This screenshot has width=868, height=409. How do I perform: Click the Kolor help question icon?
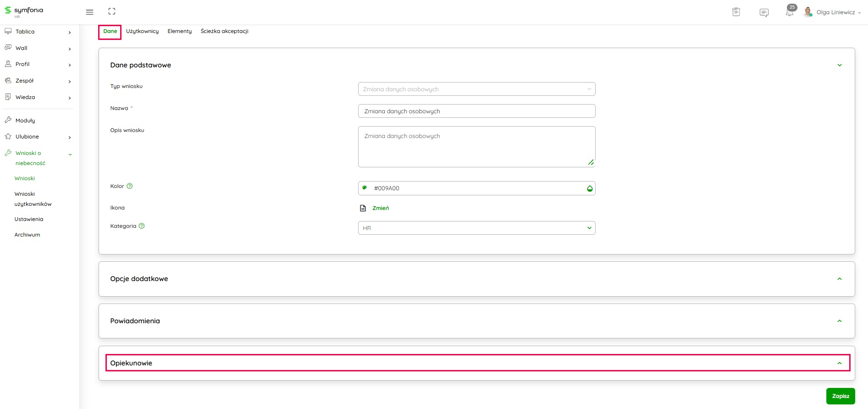(x=130, y=186)
